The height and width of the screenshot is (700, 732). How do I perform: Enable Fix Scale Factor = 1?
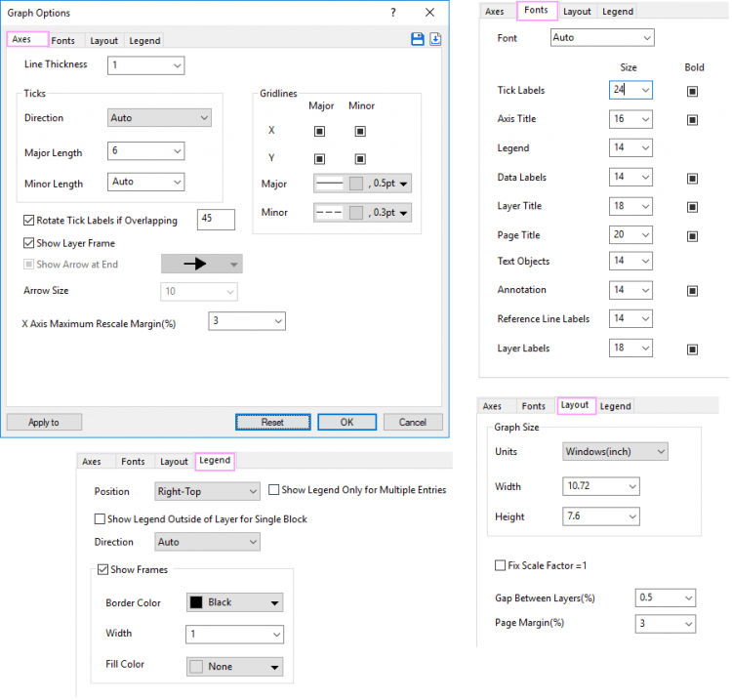[x=500, y=565]
